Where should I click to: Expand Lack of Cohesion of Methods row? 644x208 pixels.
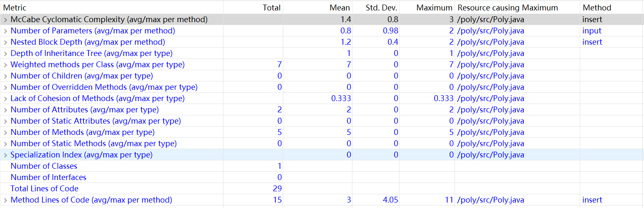pos(5,99)
